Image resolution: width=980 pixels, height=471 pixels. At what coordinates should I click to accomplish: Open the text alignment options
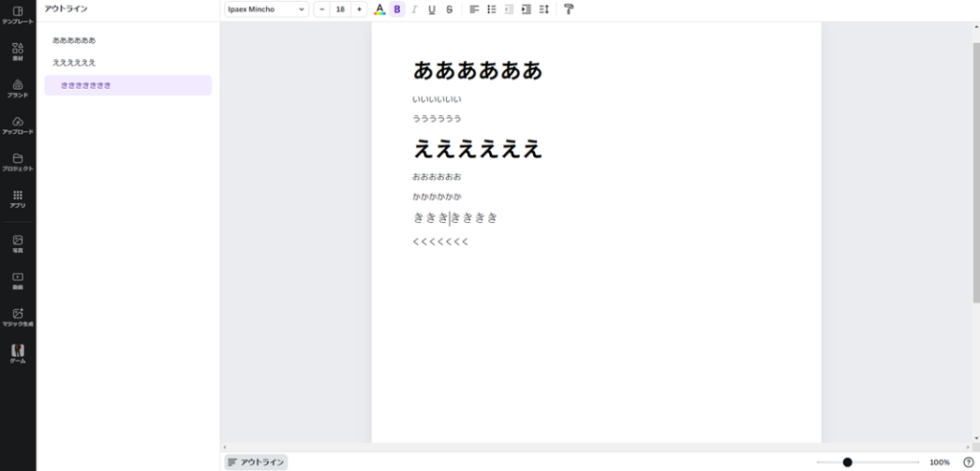coord(474,10)
